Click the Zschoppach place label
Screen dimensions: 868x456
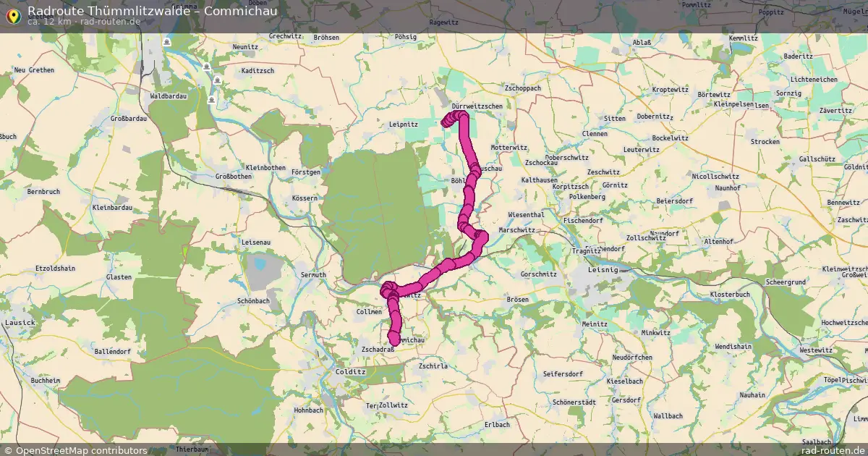pos(522,88)
